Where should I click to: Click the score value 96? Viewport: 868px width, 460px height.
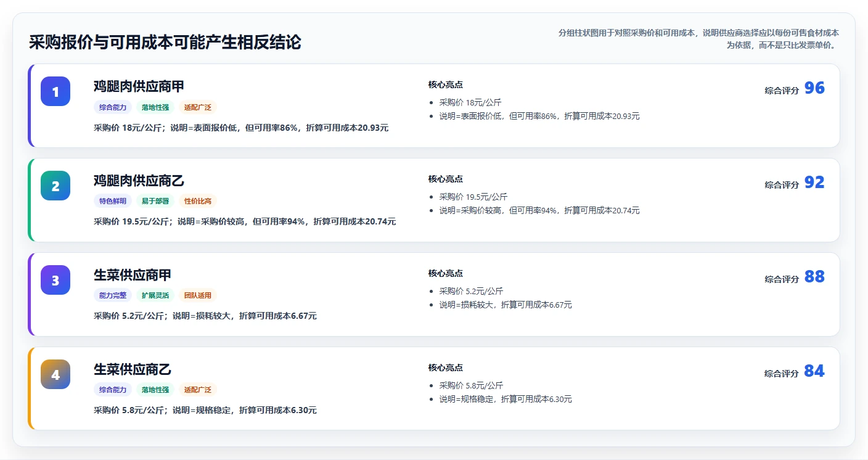click(814, 88)
